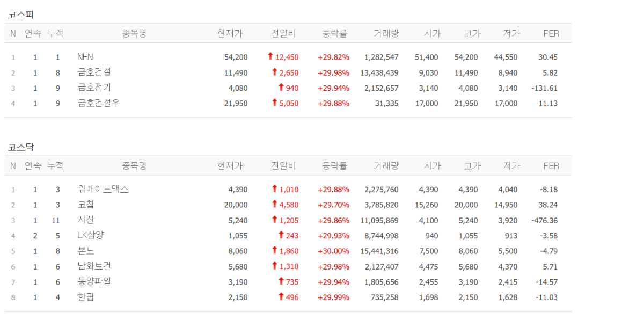The height and width of the screenshot is (334, 644).
Task: Click the 등락률 column header in 코스피 table
Action: pos(334,33)
